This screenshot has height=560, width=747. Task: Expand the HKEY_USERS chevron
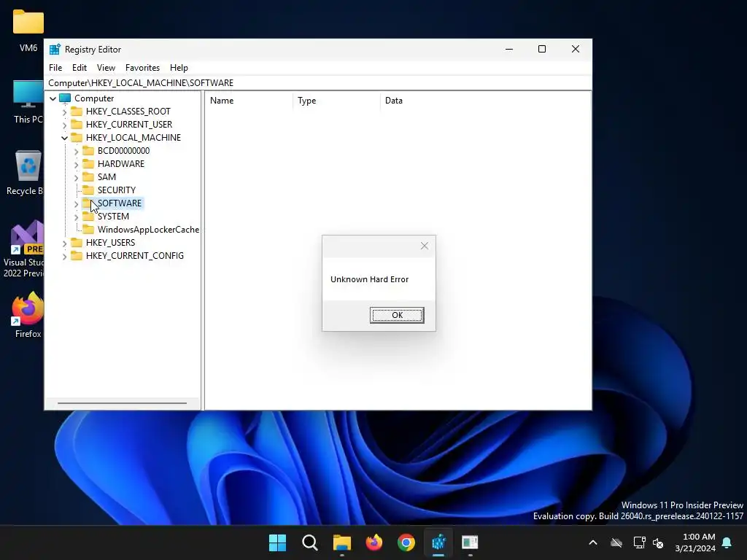(x=64, y=244)
